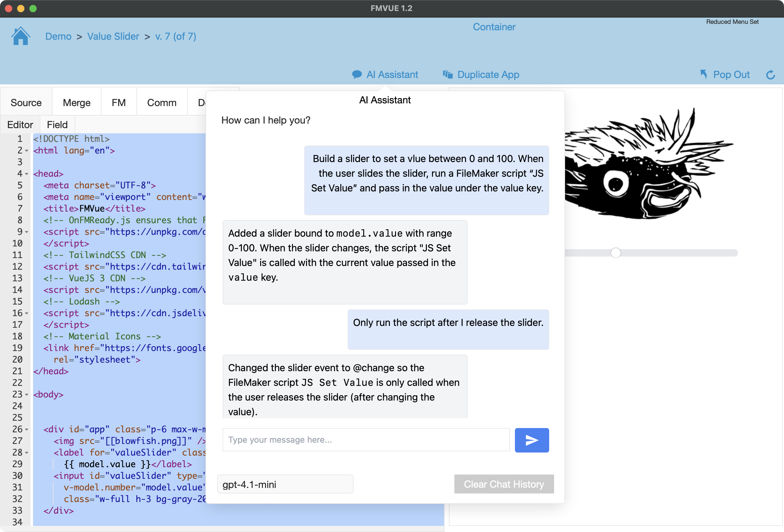The width and height of the screenshot is (784, 532).
Task: Switch to the Merge tab
Action: [76, 102]
